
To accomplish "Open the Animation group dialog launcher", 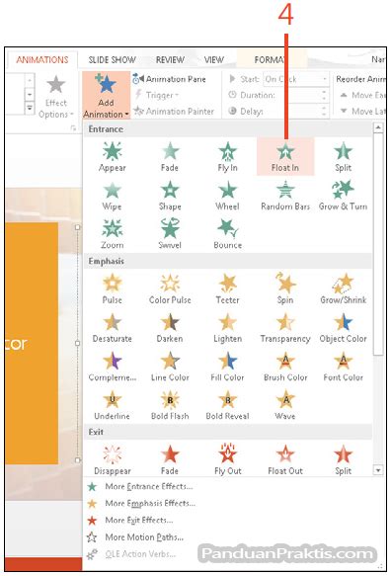I will [x=73, y=127].
